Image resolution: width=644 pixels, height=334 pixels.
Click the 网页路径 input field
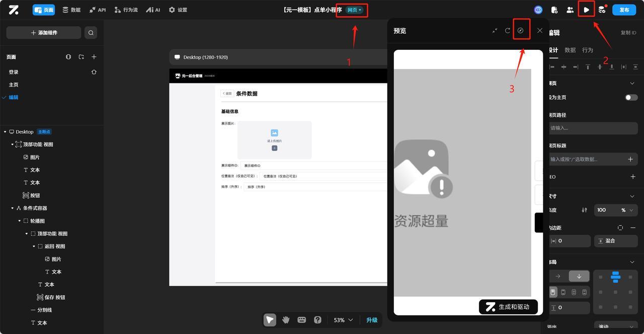pyautogui.click(x=594, y=128)
